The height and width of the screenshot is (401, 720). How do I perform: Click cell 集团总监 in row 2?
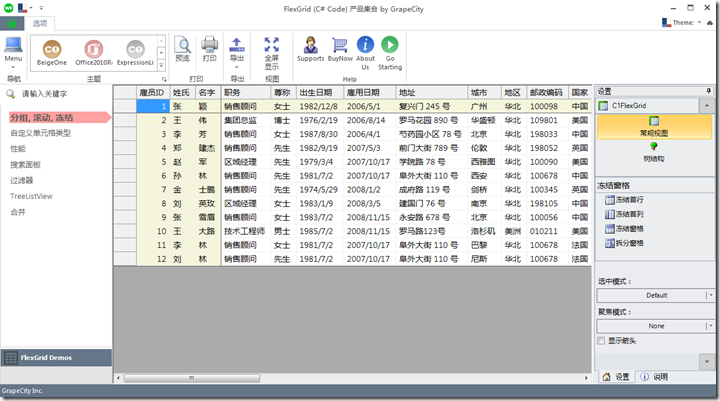(x=246, y=120)
